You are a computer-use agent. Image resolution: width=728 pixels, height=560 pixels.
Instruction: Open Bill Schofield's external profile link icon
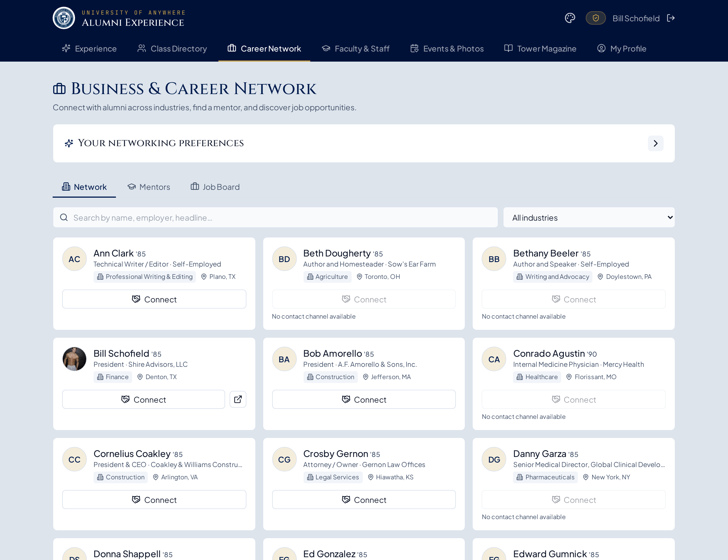[x=238, y=399]
